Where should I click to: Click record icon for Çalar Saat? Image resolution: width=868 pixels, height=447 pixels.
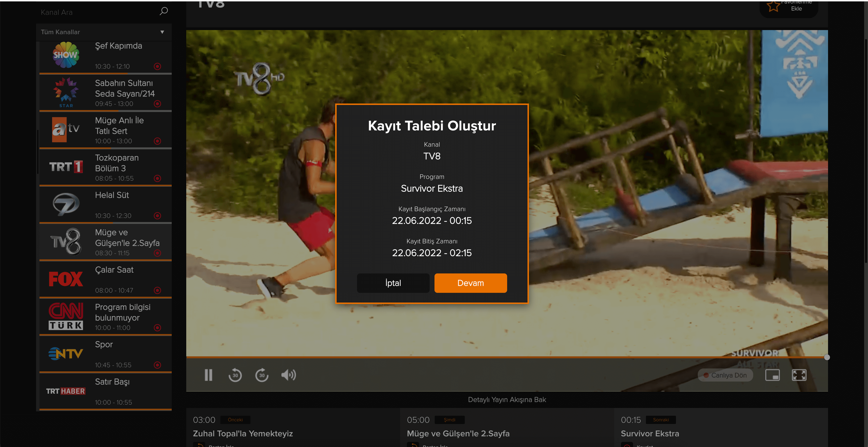pos(157,290)
